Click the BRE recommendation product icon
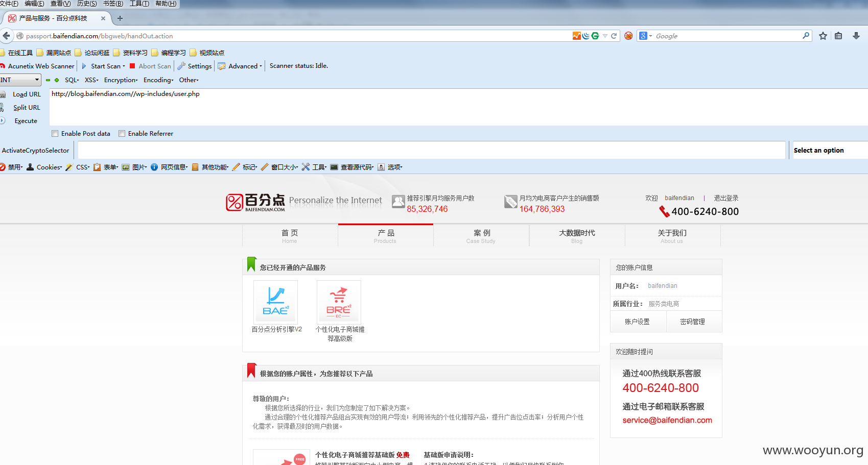Viewport: 868px width, 465px height. click(339, 302)
